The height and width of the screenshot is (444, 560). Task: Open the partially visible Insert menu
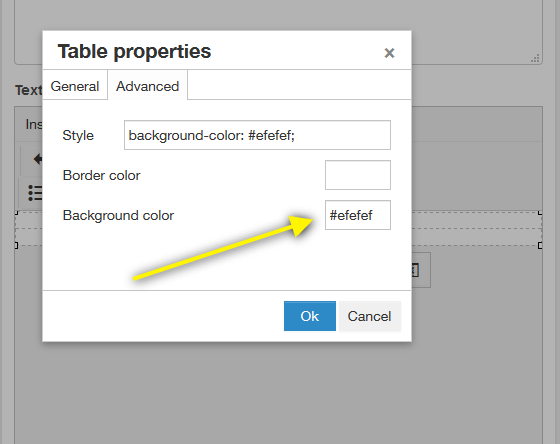[x=34, y=124]
